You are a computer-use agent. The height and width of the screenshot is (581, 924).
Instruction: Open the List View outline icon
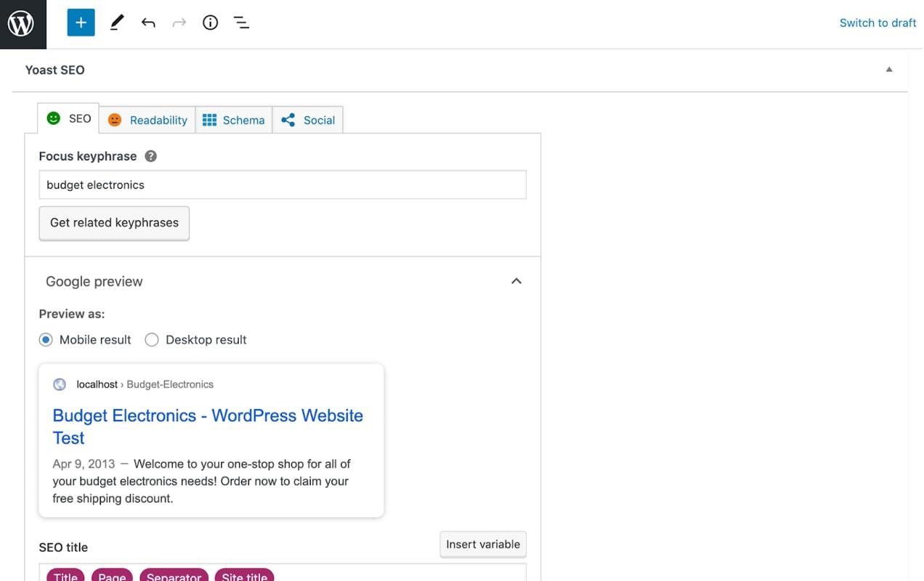(241, 23)
